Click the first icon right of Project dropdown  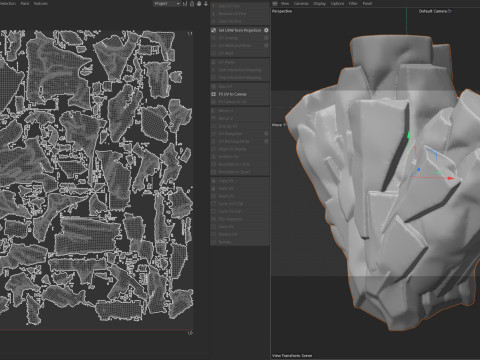[x=186, y=4]
